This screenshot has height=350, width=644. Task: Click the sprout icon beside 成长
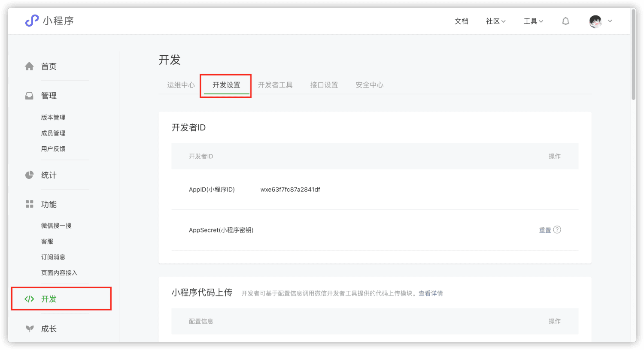point(29,329)
